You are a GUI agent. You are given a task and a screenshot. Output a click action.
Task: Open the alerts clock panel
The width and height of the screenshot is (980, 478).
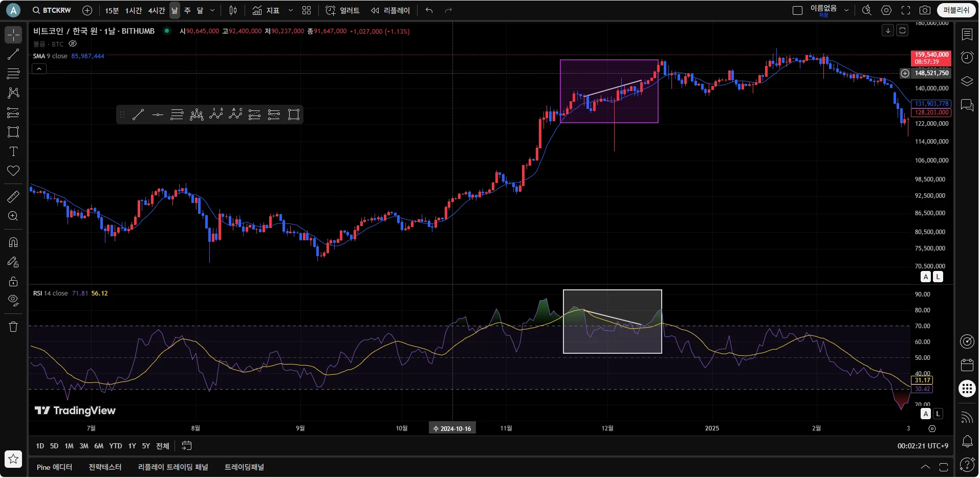click(967, 57)
